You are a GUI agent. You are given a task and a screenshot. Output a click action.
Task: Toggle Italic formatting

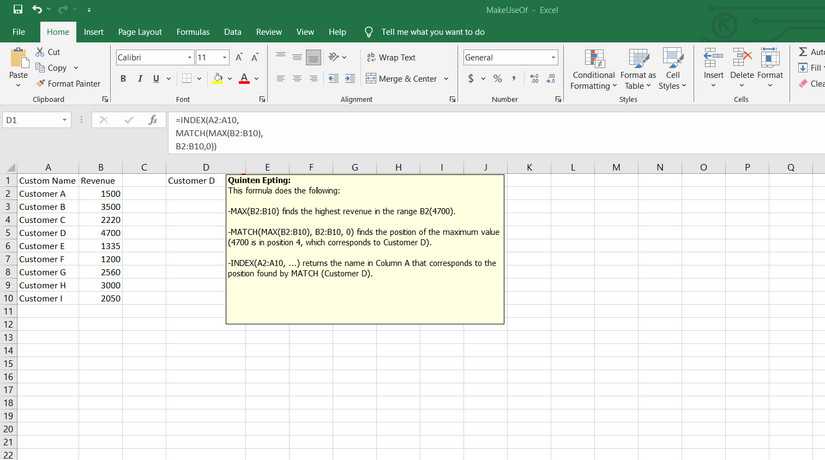(x=140, y=79)
